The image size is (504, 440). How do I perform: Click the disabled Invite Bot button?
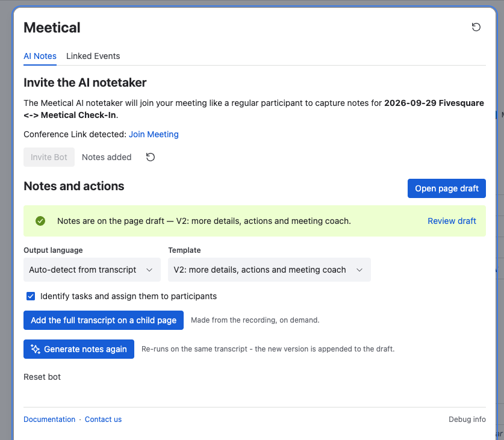(49, 157)
